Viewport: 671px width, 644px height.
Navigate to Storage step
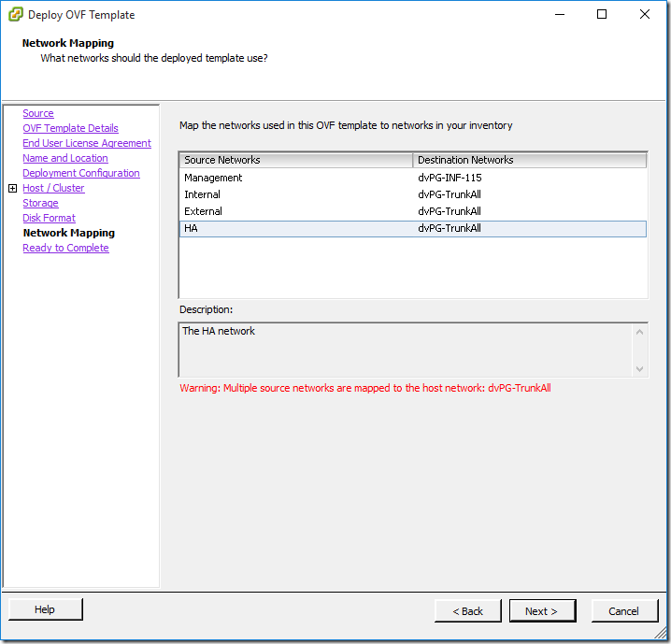(40, 203)
